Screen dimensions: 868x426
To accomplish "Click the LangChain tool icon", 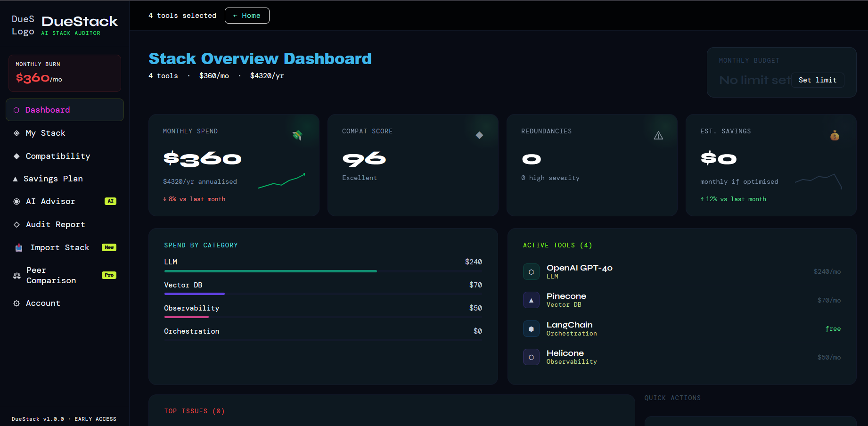I will pos(531,329).
